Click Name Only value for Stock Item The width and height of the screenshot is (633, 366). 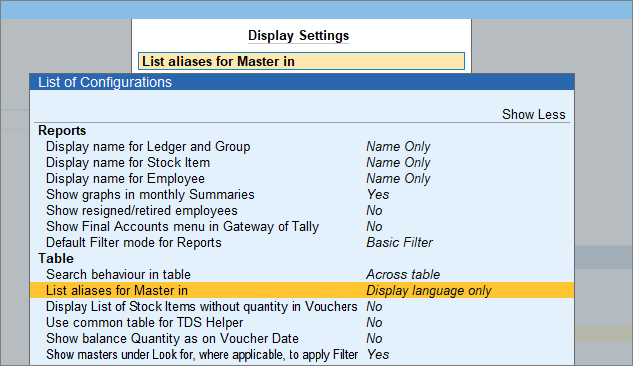click(398, 163)
